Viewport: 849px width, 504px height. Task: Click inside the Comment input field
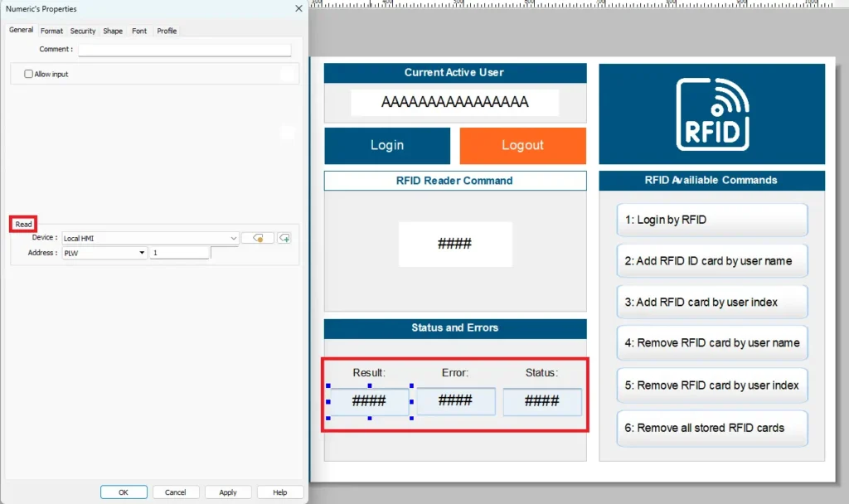pos(184,49)
